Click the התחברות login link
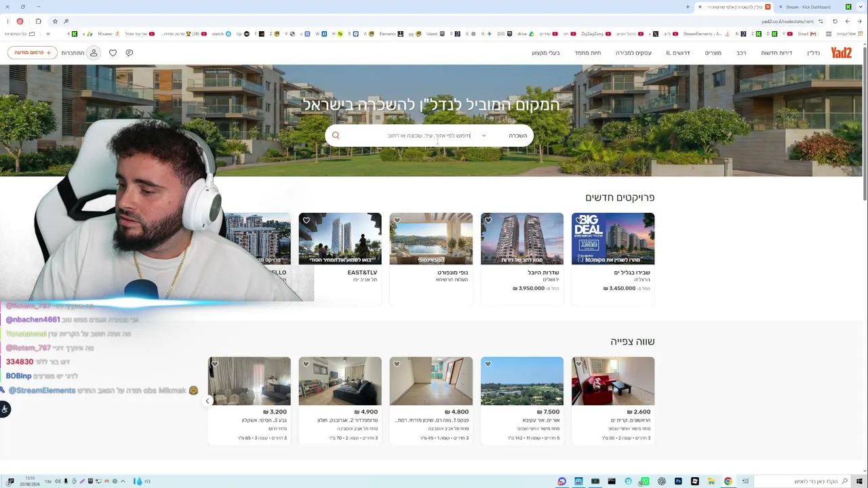The width and height of the screenshot is (868, 488). [x=73, y=53]
